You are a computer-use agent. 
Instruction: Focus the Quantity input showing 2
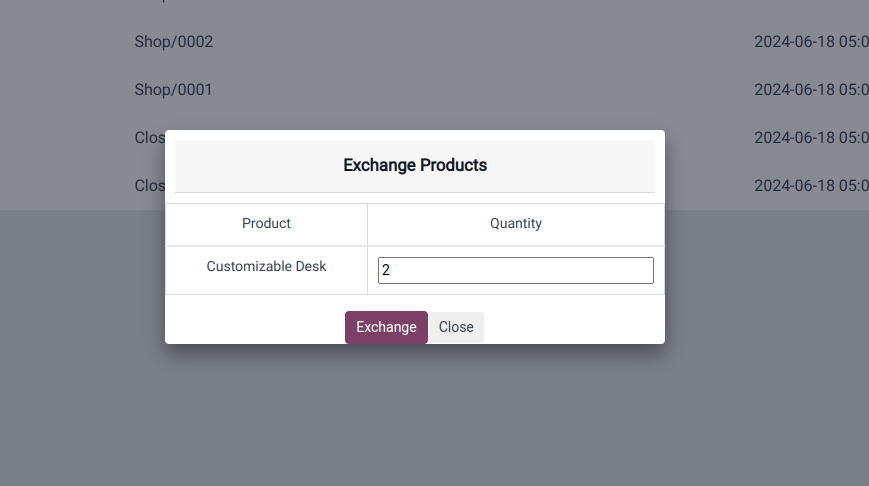(x=515, y=270)
